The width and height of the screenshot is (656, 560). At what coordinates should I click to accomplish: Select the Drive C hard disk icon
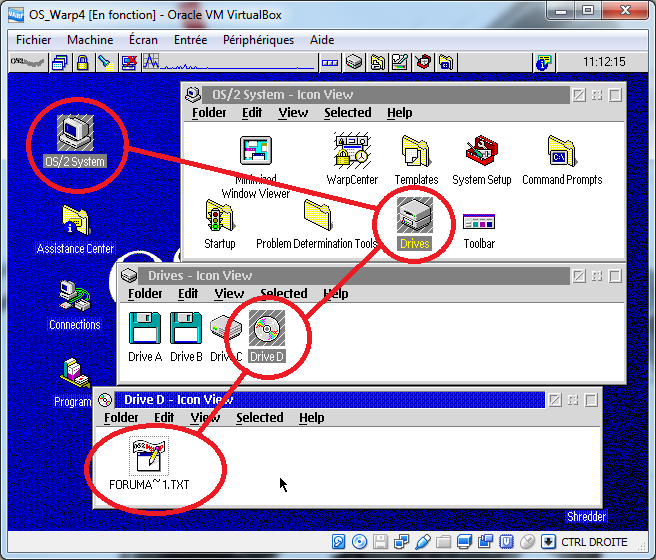[226, 337]
